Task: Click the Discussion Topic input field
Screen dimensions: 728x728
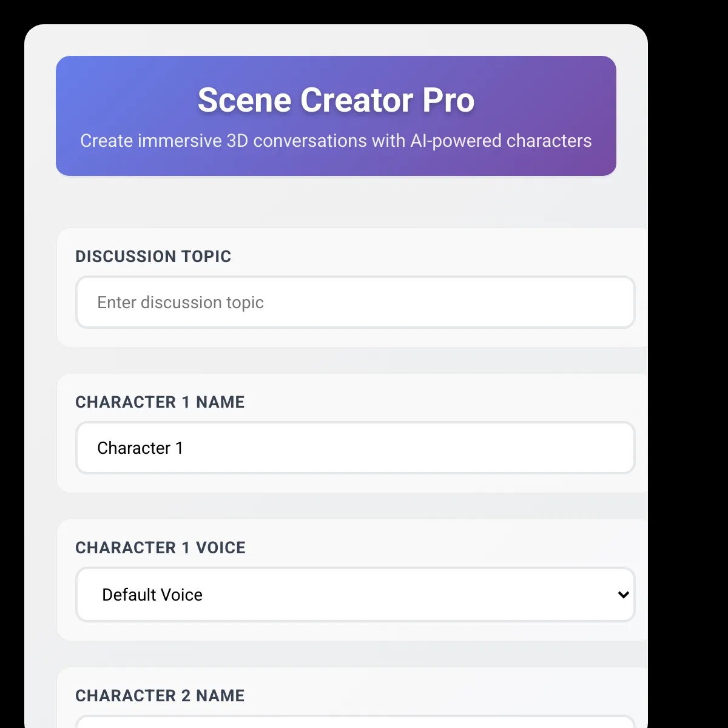Action: tap(355, 302)
